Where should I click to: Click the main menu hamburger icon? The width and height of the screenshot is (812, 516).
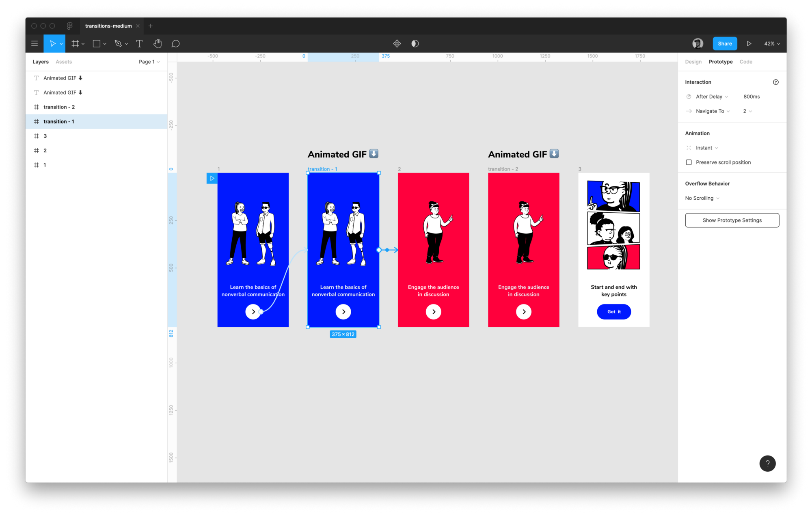click(x=35, y=43)
